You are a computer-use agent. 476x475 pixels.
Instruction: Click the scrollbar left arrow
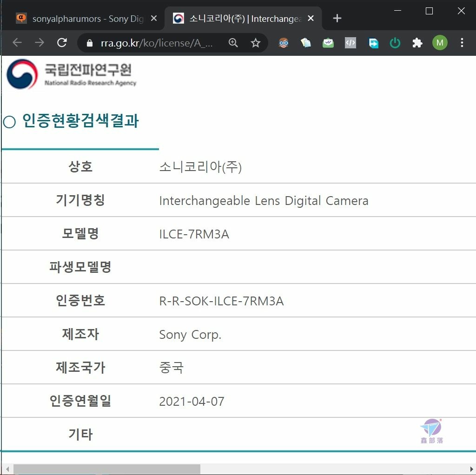(7, 469)
